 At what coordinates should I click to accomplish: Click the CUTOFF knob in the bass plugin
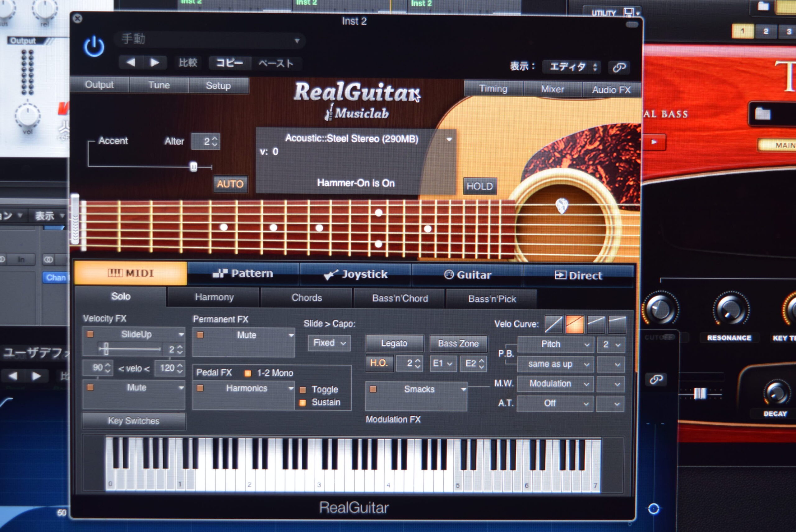(660, 309)
